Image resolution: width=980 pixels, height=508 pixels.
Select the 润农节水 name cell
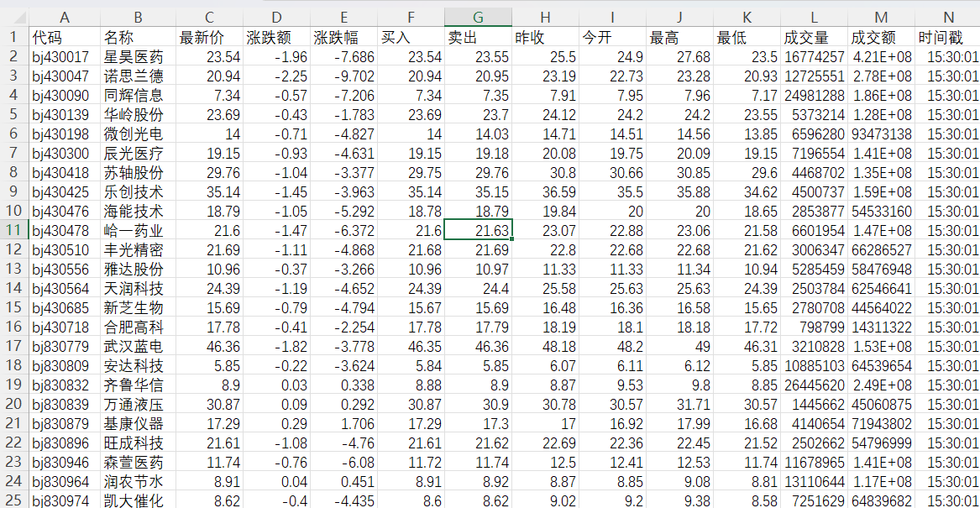[x=138, y=482]
